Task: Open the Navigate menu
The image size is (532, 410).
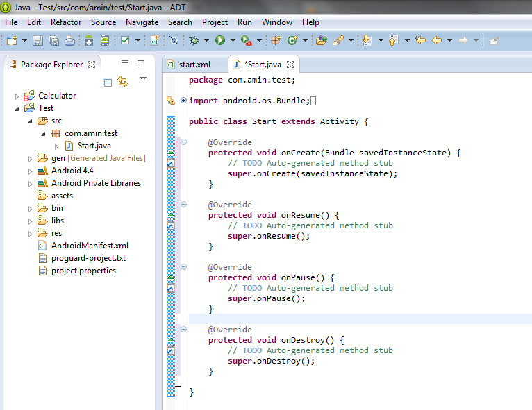Action: pyautogui.click(x=142, y=22)
